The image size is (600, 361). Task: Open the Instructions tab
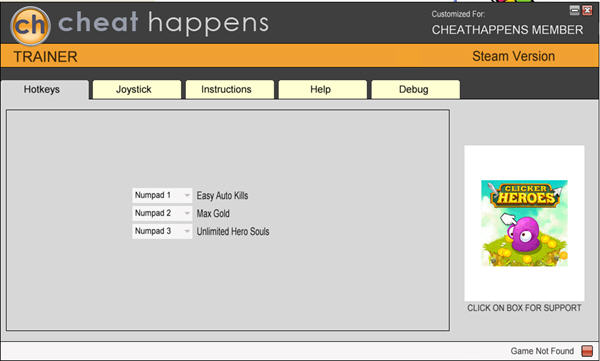[x=230, y=90]
